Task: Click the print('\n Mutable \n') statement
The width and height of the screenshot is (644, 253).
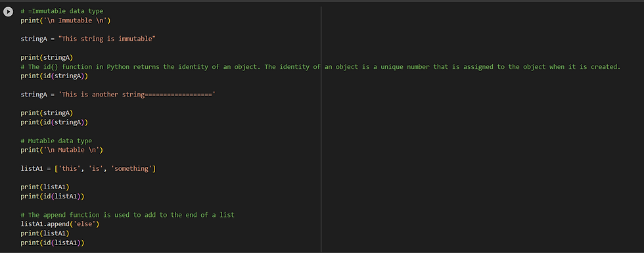Action: pyautogui.click(x=62, y=150)
